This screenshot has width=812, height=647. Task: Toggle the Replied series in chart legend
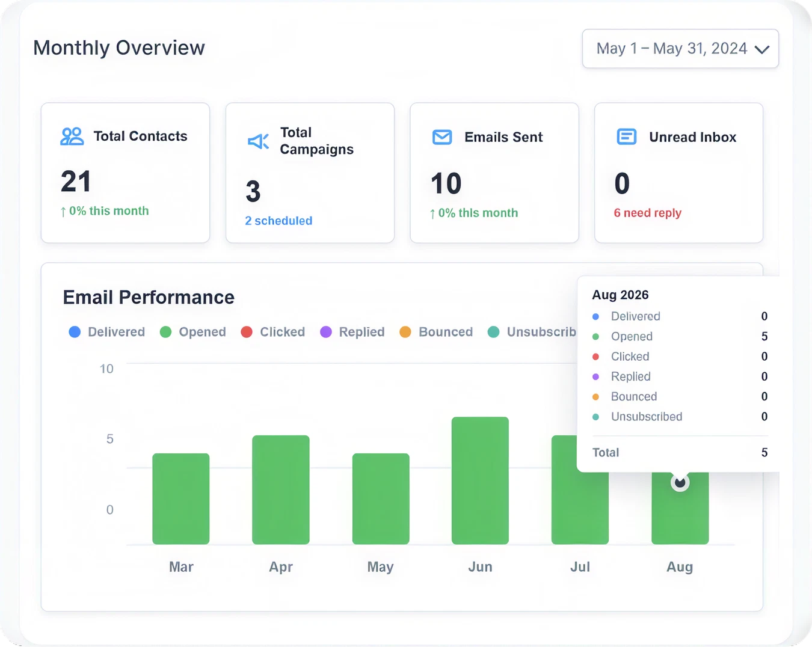pyautogui.click(x=352, y=332)
